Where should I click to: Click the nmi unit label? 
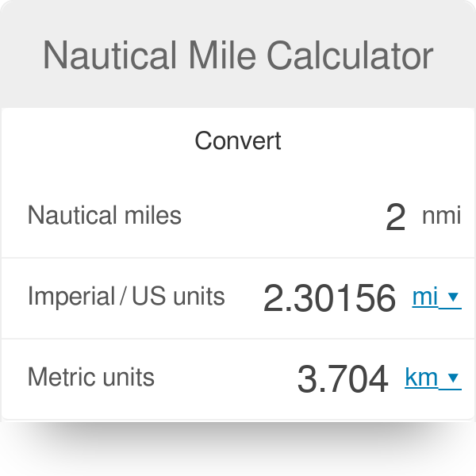point(441,216)
